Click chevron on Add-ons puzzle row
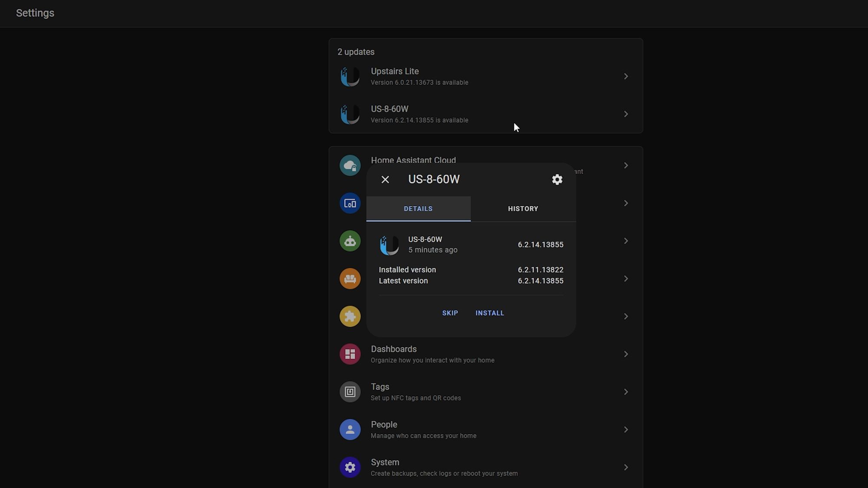This screenshot has width=868, height=488. [626, 316]
